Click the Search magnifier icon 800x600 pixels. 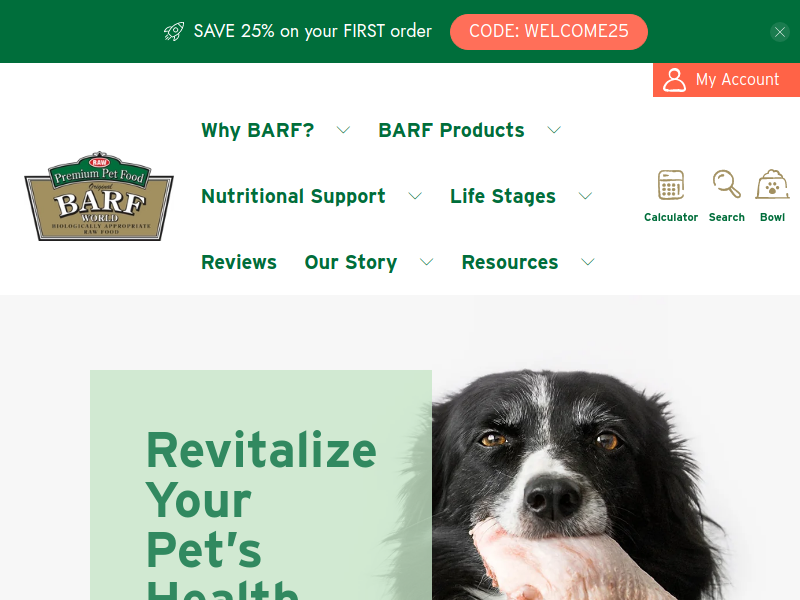(x=727, y=184)
